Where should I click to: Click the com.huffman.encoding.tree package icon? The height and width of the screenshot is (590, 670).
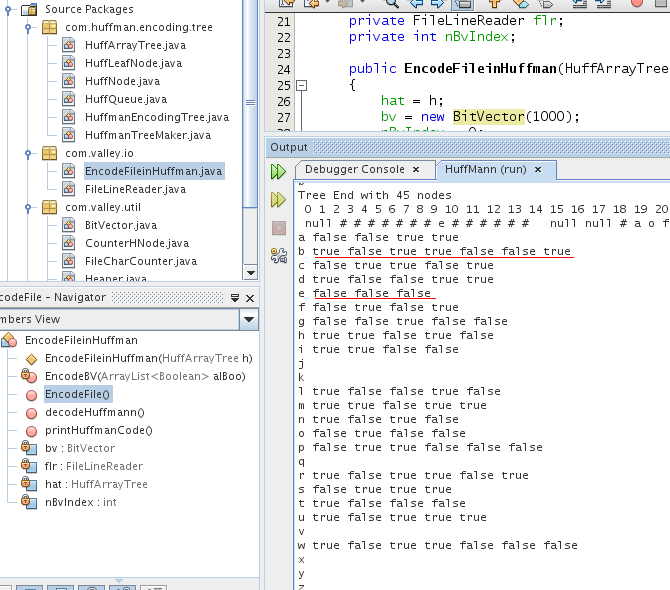coord(50,27)
